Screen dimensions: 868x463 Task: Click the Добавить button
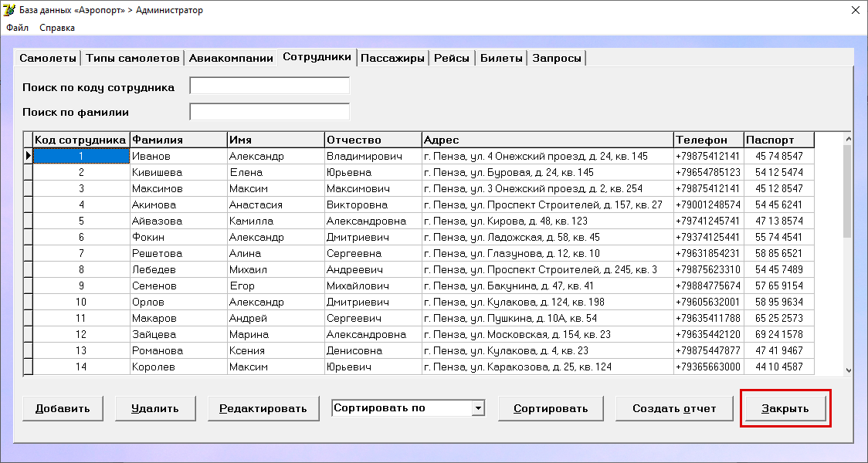point(63,409)
